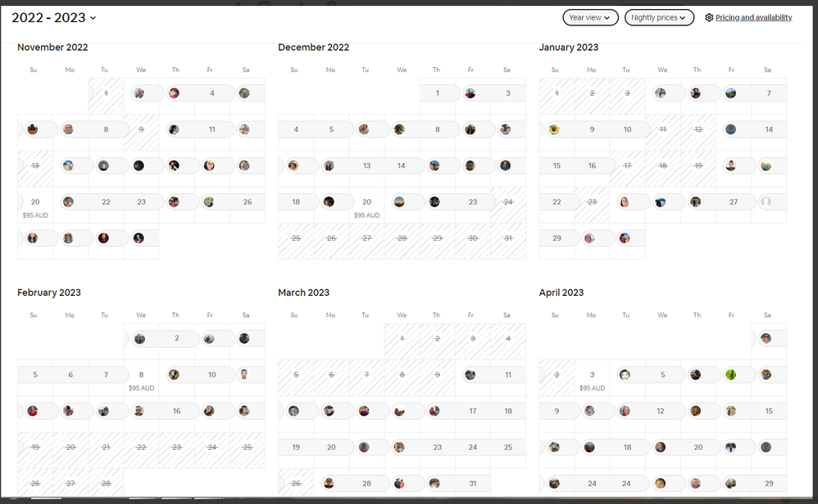This screenshot has width=818, height=504.
Task: Open the 2022 - 2023 year selector
Action: [x=54, y=17]
